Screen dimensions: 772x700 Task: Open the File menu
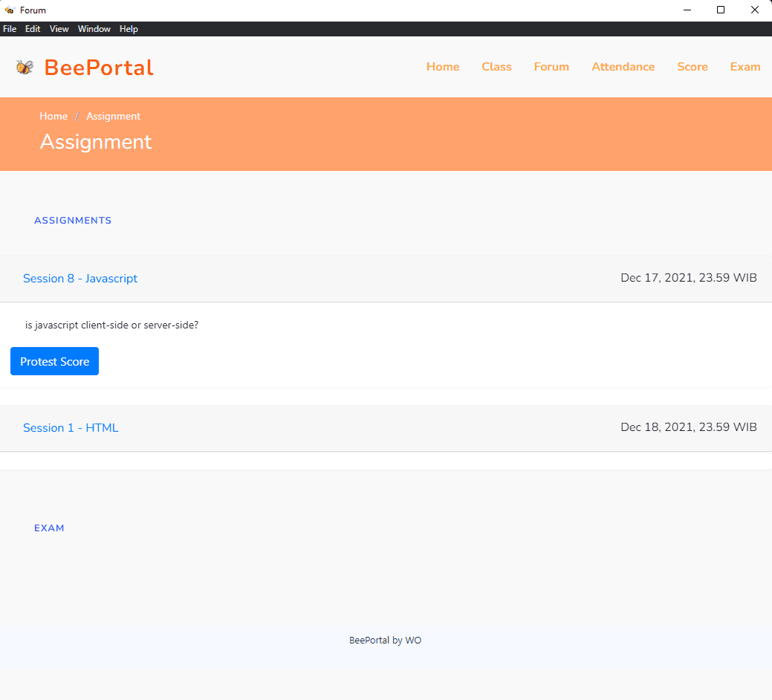click(10, 28)
